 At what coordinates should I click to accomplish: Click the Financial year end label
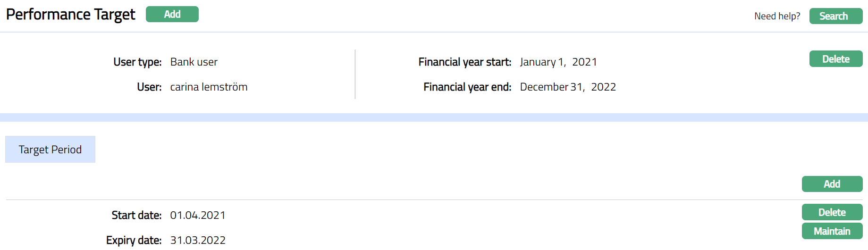(x=467, y=87)
